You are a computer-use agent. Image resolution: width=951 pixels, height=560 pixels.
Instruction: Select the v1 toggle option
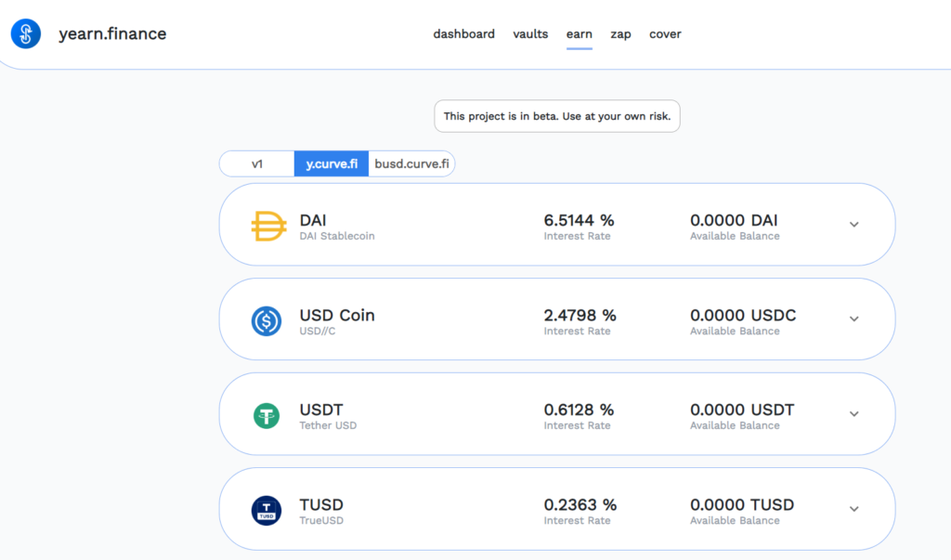click(257, 163)
